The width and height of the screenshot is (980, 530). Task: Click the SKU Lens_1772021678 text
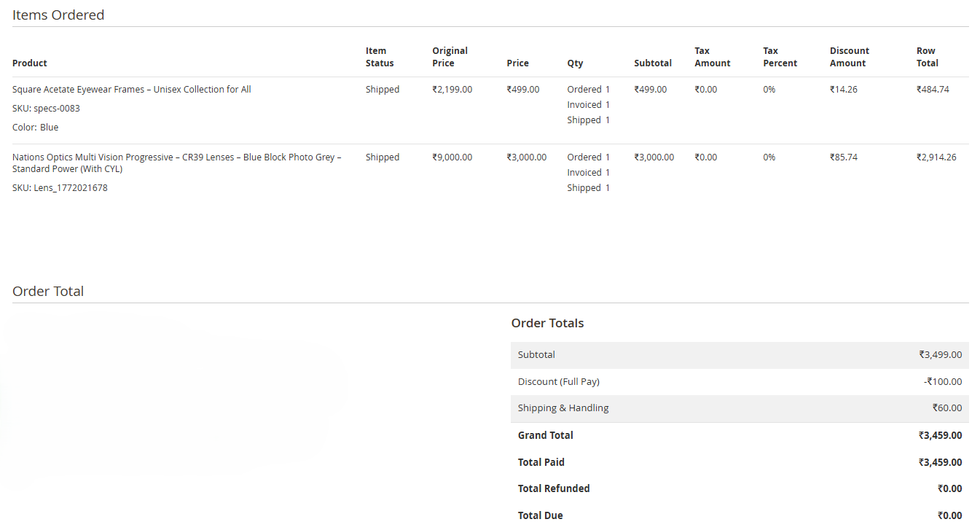[60, 188]
